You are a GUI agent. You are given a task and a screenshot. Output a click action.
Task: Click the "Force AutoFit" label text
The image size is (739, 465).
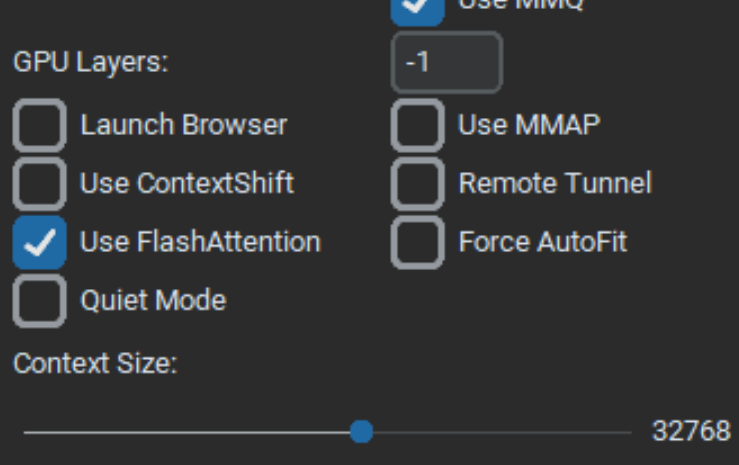[x=543, y=242]
